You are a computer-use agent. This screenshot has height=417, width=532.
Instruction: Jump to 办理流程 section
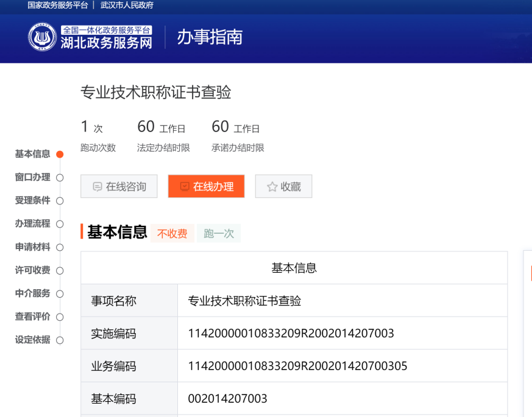33,224
